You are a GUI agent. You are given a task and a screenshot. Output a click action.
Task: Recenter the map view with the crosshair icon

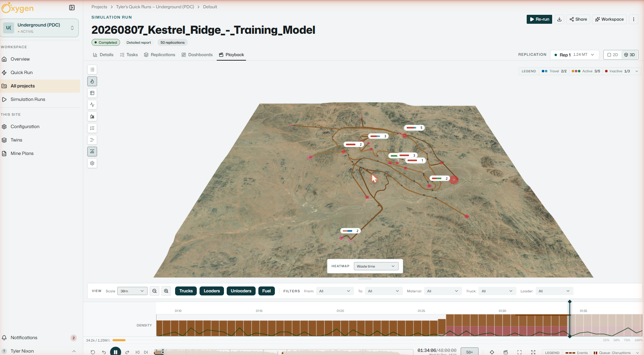click(492, 352)
